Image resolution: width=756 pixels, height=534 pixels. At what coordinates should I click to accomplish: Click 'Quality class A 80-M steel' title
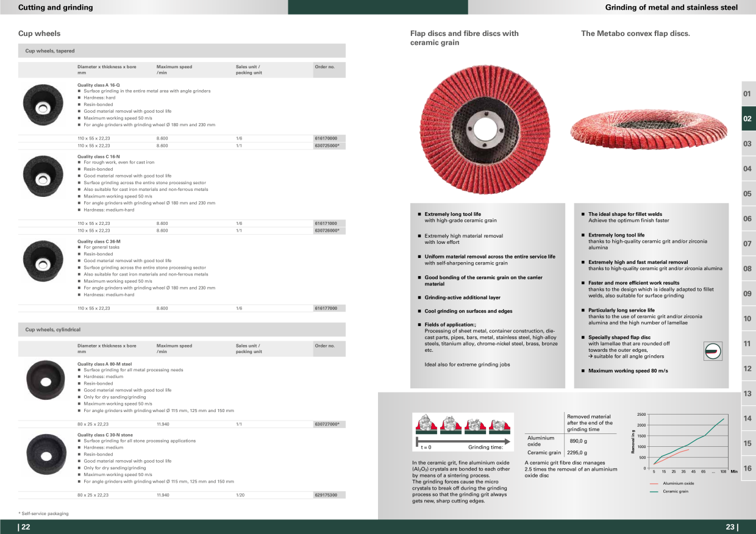(x=105, y=363)
